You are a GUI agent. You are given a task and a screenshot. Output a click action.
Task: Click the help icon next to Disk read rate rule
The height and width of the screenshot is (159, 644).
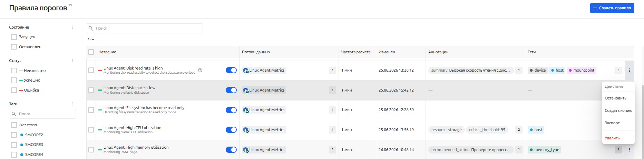click(200, 70)
